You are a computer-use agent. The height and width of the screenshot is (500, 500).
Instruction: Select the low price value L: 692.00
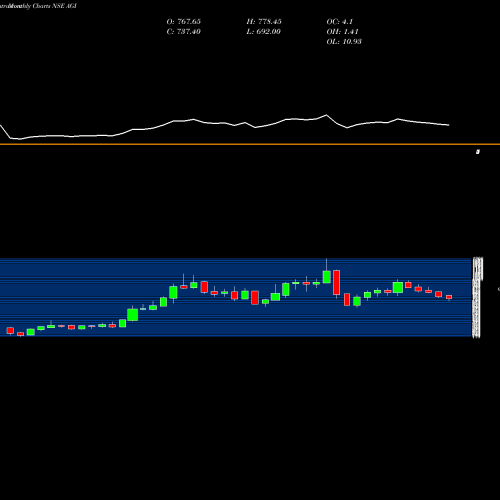(x=264, y=32)
